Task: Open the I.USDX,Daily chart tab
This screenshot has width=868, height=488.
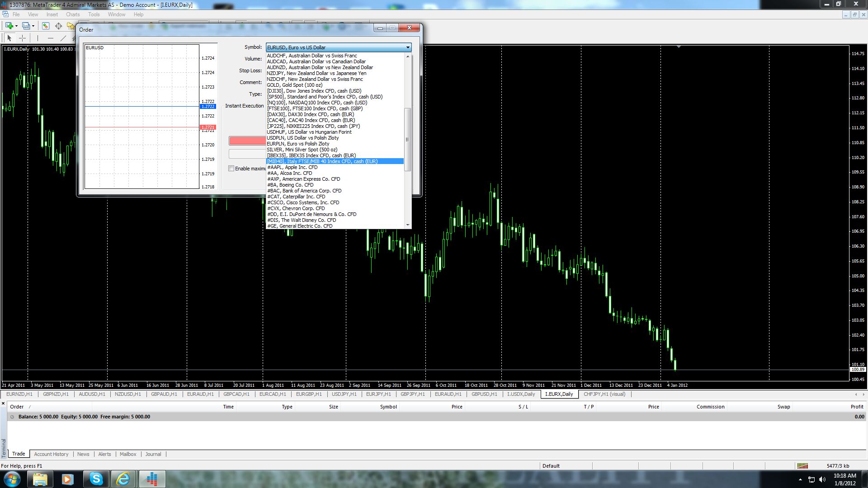Action: click(521, 394)
